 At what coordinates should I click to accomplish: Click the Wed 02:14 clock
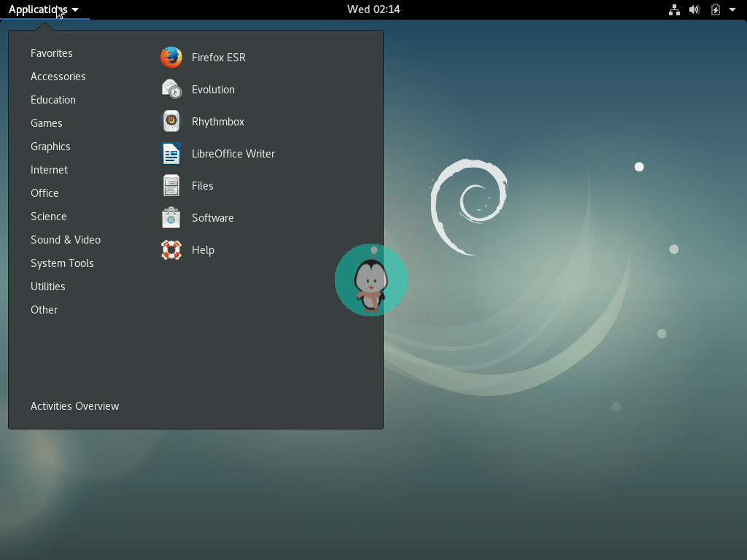373,9
